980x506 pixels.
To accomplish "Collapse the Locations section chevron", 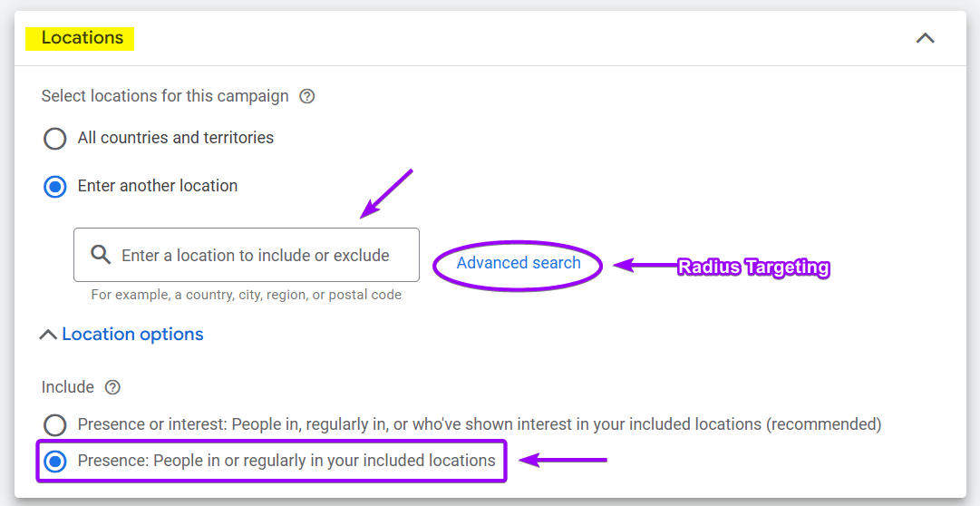I will pyautogui.click(x=925, y=38).
